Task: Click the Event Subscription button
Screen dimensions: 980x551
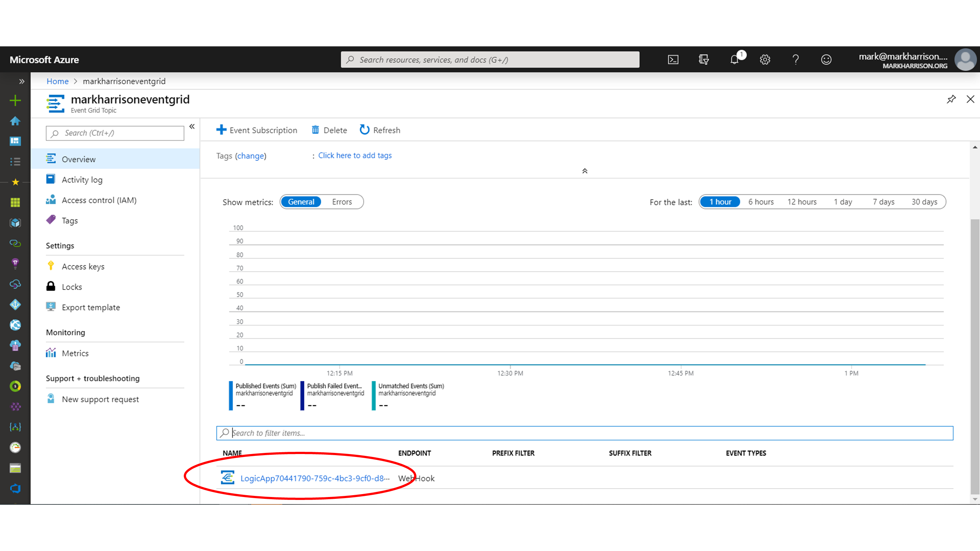Action: 257,130
